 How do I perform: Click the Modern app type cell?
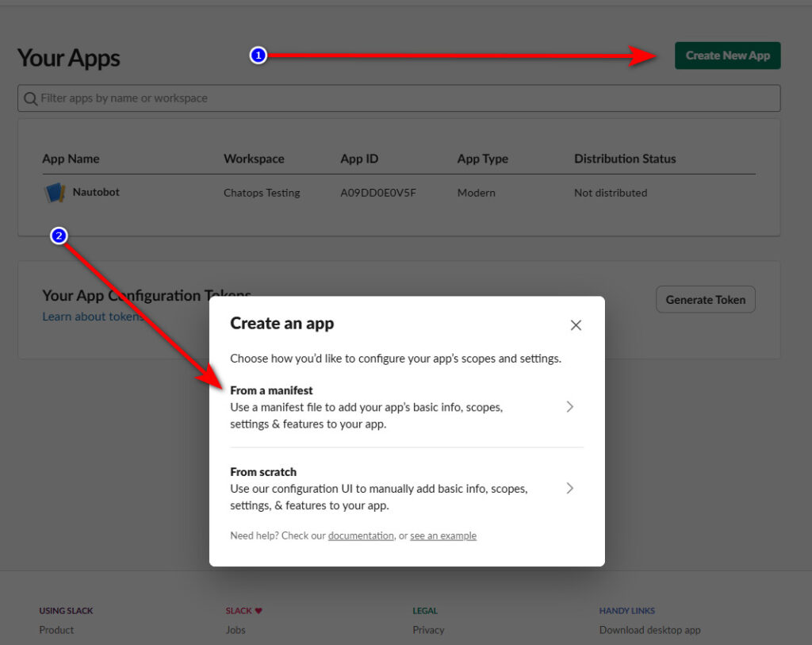click(476, 193)
